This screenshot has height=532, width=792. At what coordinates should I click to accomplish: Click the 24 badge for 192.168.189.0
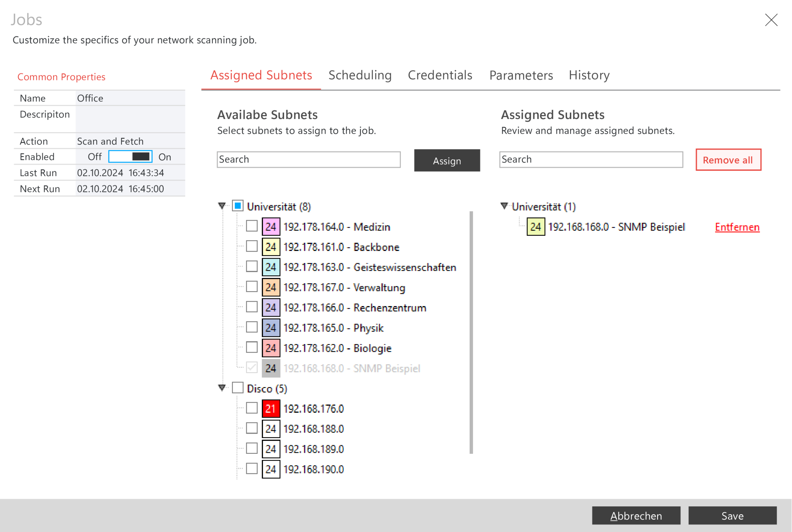(x=271, y=449)
